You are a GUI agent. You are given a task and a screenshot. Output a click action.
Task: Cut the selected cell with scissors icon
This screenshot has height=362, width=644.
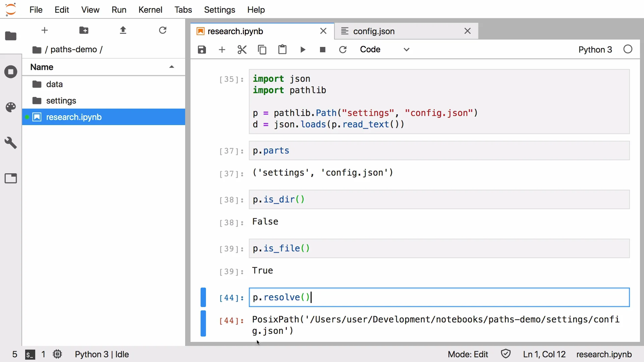(242, 50)
